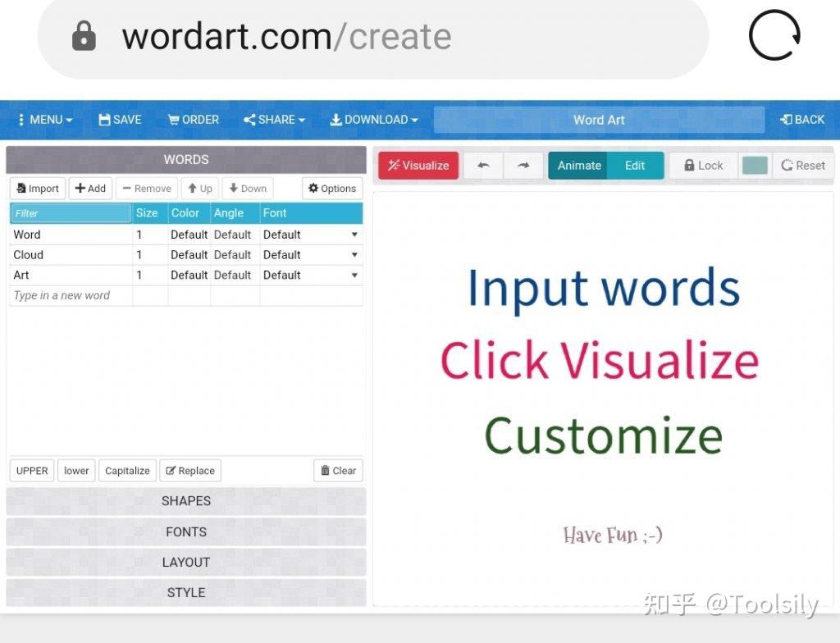
Task: Select the word 'Art' in the list
Action: click(21, 275)
